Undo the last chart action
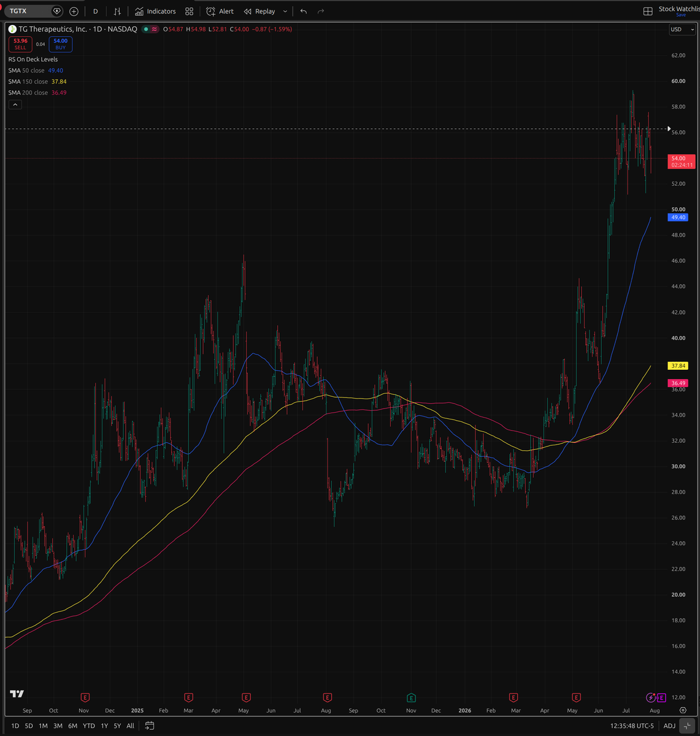This screenshot has height=736, width=700. pos(303,11)
